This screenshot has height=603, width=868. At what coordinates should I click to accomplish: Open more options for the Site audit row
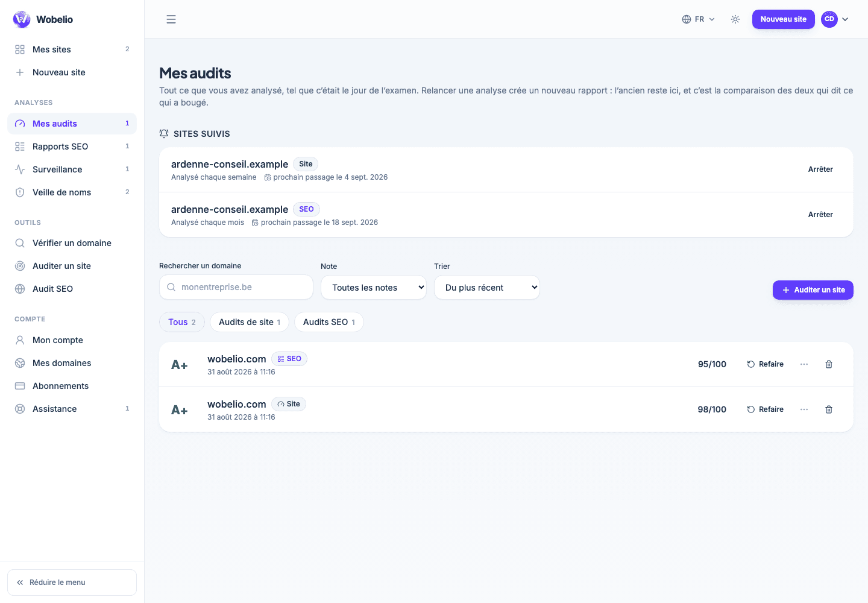point(804,409)
